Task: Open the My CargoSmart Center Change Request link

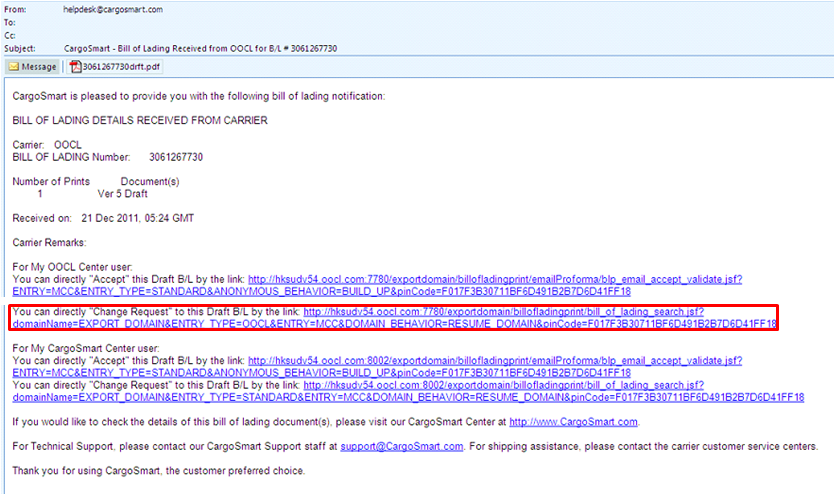Action: (x=504, y=384)
